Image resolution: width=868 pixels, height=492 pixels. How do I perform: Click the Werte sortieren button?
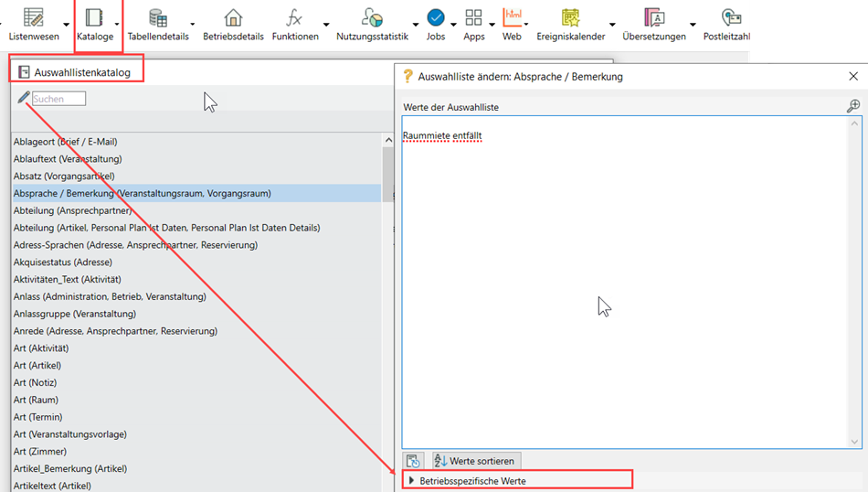click(475, 461)
